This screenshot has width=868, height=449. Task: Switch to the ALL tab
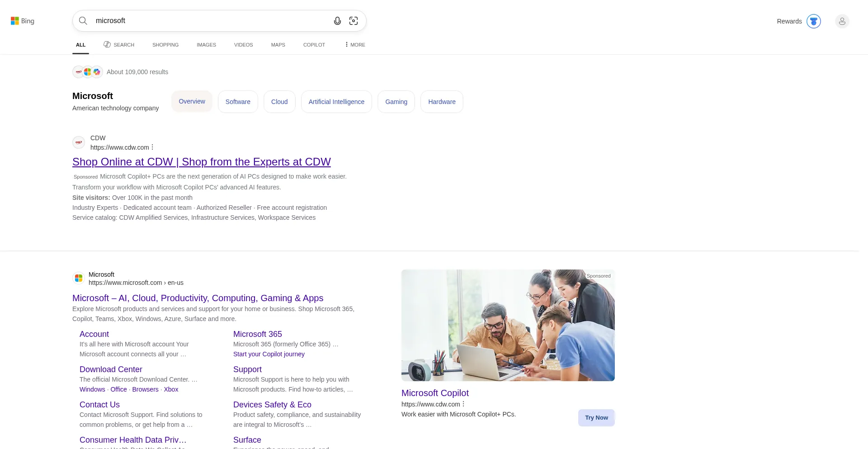[x=81, y=45]
